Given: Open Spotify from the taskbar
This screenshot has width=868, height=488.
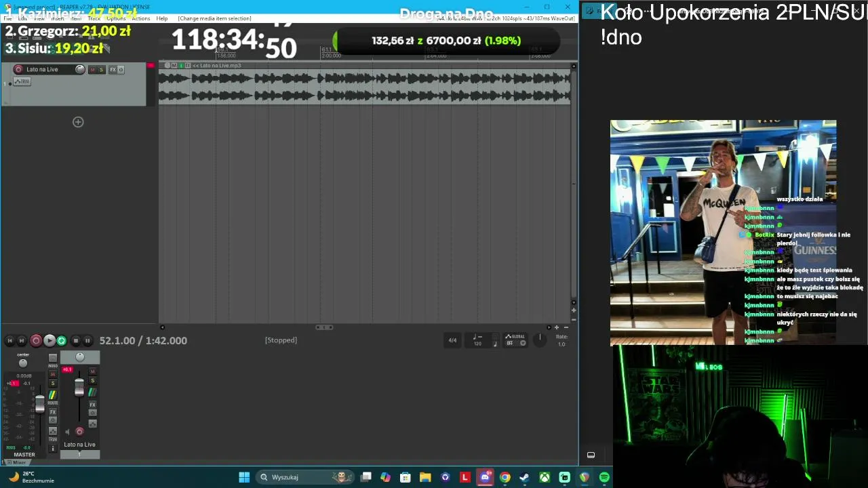Looking at the screenshot, I should [x=604, y=477].
